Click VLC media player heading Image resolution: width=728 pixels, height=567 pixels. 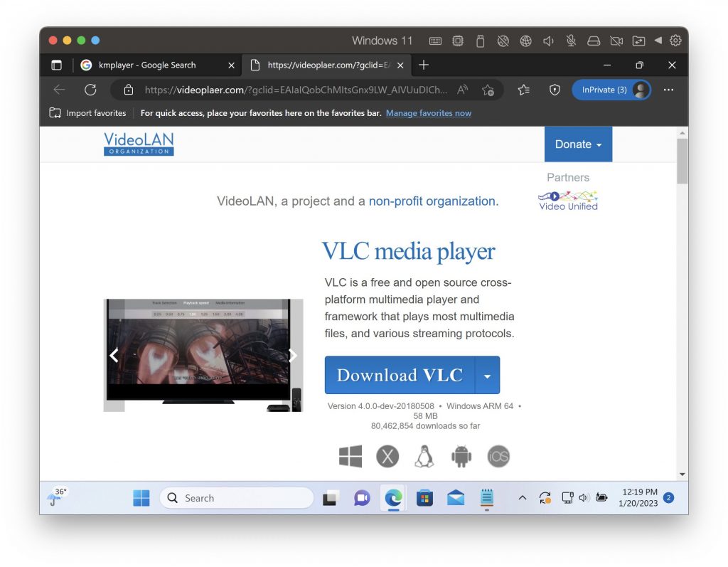pos(409,251)
